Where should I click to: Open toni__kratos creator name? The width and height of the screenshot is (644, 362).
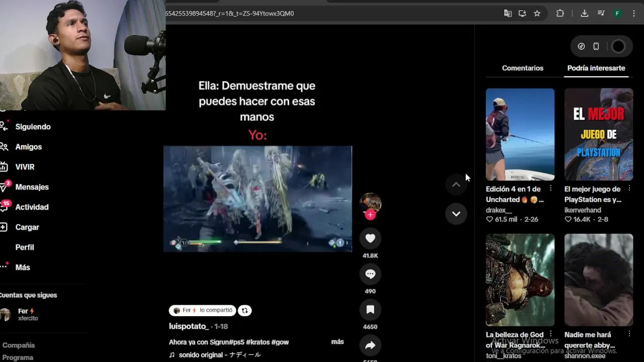click(504, 356)
